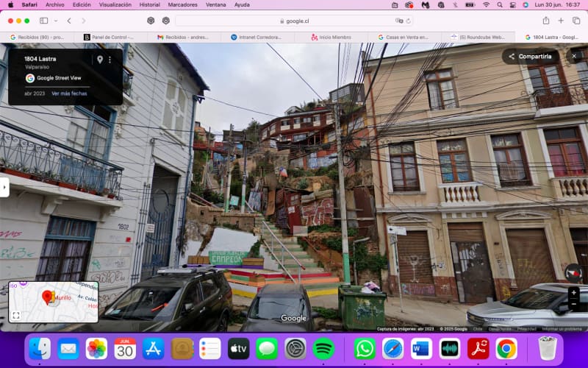Reload the page with the refresh icon

click(409, 21)
